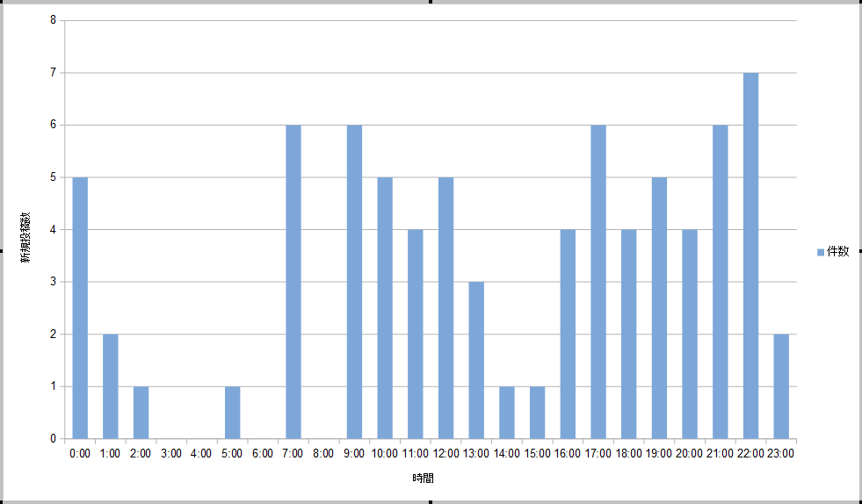The image size is (862, 504).
Task: Click the bottom-center chart resize handle
Action: tap(431, 502)
